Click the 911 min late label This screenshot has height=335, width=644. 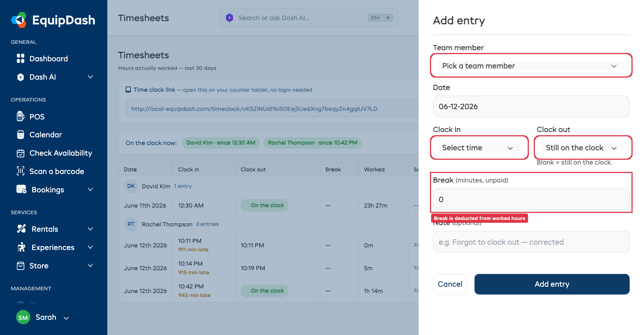(193, 250)
